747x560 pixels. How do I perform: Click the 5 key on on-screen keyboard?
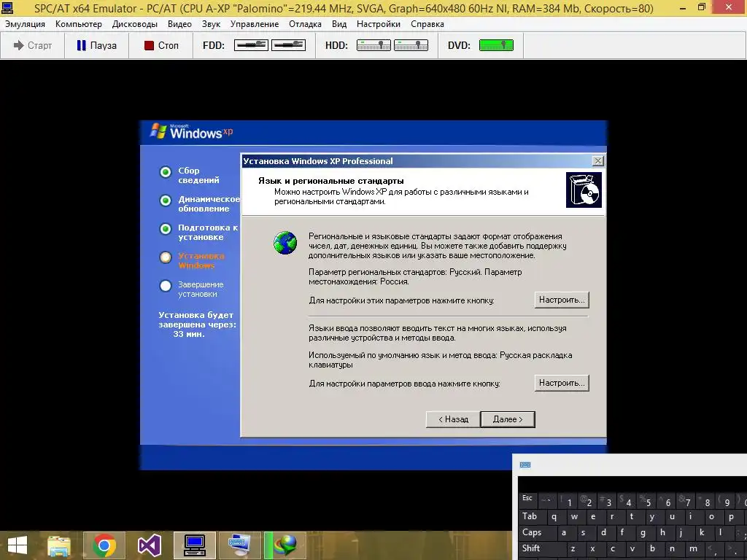(648, 501)
